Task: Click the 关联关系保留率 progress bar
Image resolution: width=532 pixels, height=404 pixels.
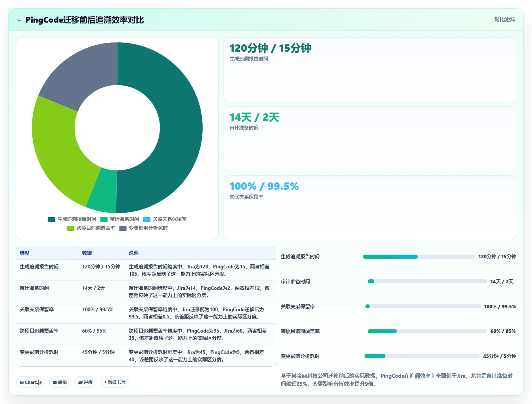Action: [x=423, y=306]
